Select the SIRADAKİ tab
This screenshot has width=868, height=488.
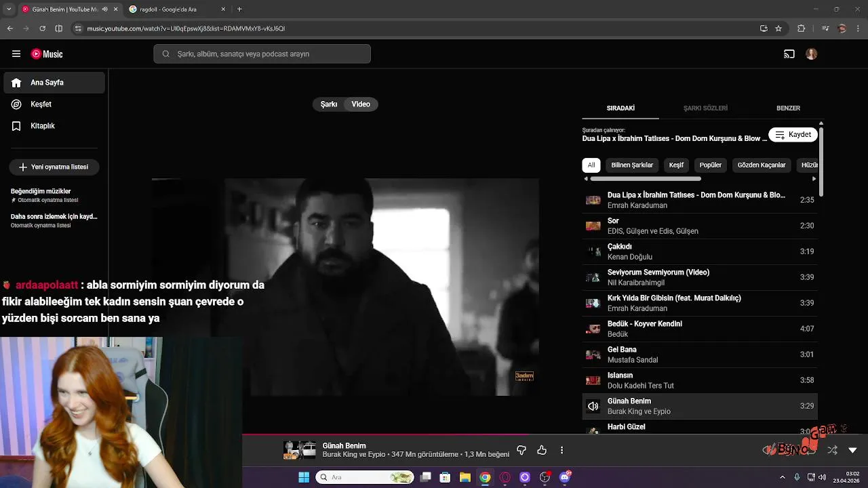click(x=620, y=108)
